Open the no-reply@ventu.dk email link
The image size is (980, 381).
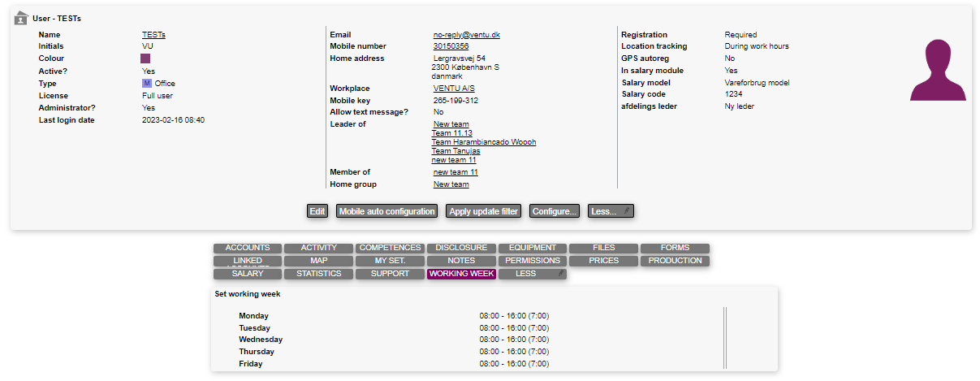[x=466, y=35]
